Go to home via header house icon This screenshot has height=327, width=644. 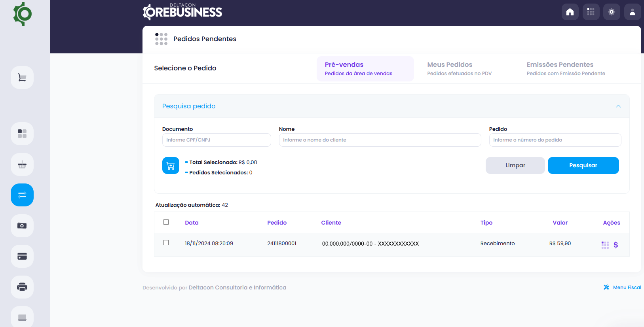(570, 12)
